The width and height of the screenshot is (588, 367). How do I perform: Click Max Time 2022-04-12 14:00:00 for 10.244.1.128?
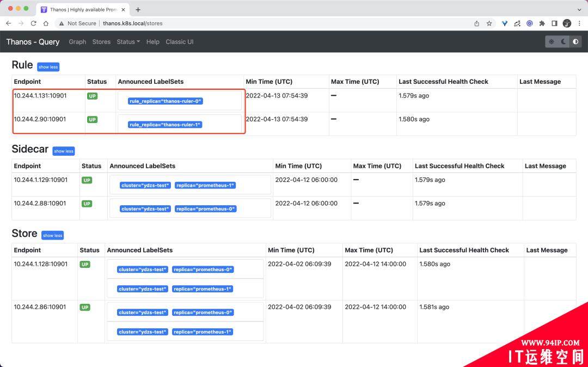[375, 264]
